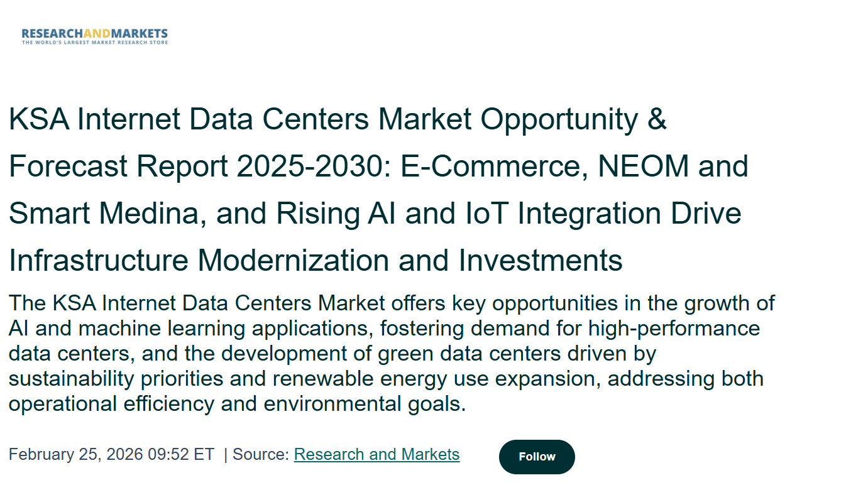Image resolution: width=868 pixels, height=490 pixels.
Task: Open the Research and Markets source link
Action: point(376,454)
